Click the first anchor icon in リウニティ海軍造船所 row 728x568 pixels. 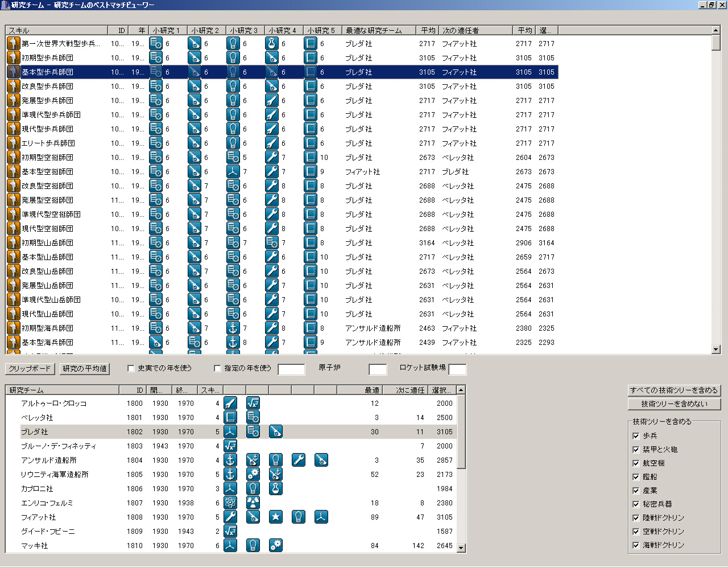click(230, 474)
